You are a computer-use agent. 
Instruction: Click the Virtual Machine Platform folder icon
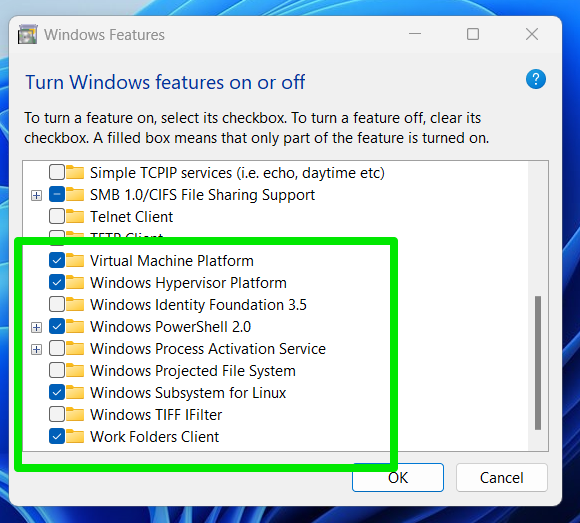tap(75, 260)
